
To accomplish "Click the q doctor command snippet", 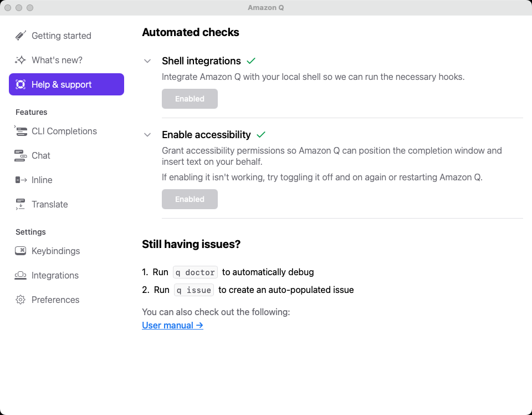I will tap(196, 272).
